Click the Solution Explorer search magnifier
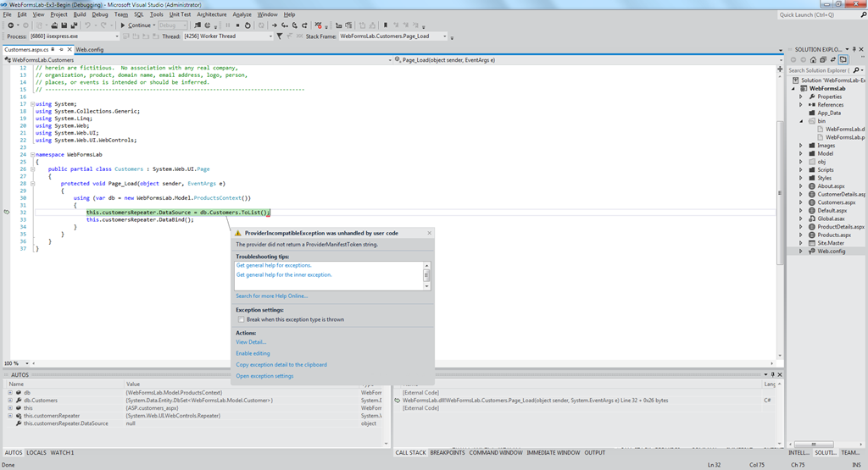 856,70
